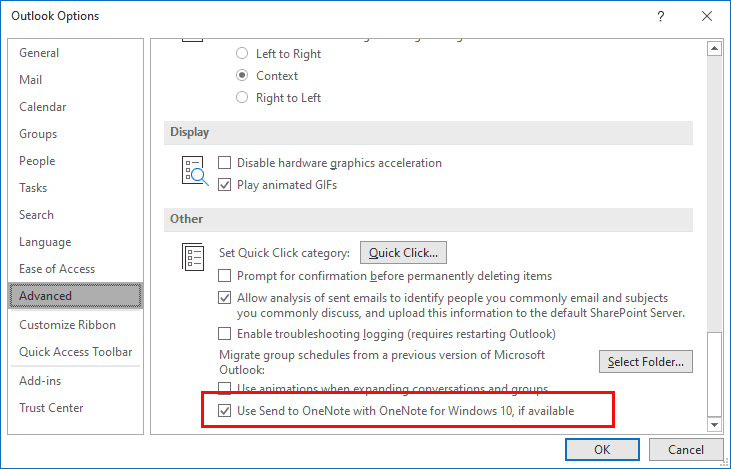Uncheck Play animated GIFs

[225, 185]
